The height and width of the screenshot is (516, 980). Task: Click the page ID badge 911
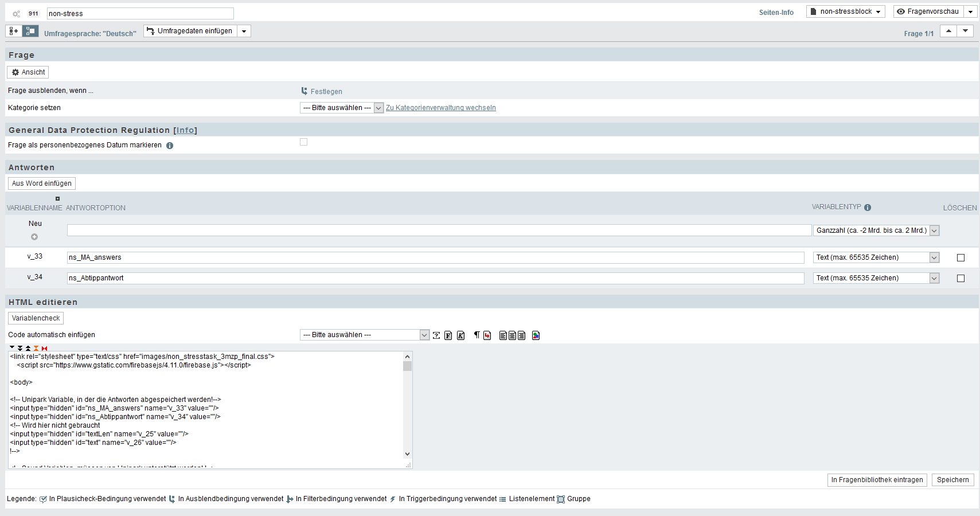tap(33, 13)
